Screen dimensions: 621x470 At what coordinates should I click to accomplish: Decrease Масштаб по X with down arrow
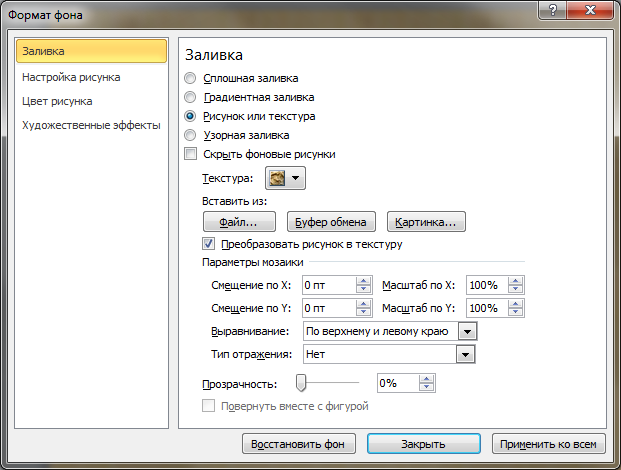coord(516,289)
